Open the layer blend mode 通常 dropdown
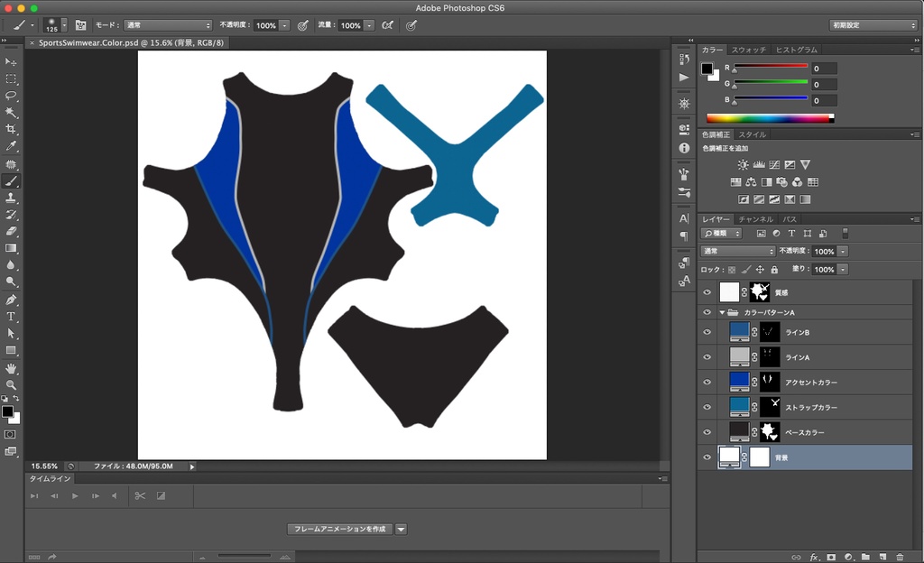 pos(738,251)
